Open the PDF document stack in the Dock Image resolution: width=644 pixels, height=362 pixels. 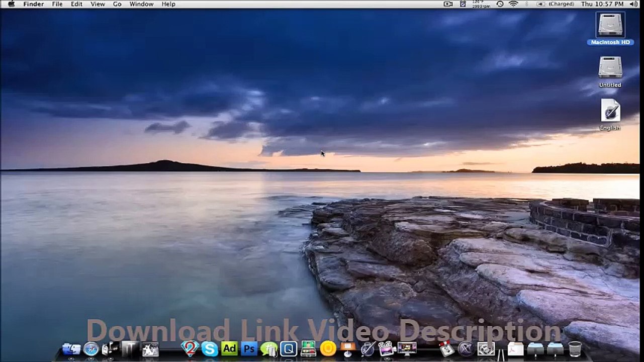516,349
